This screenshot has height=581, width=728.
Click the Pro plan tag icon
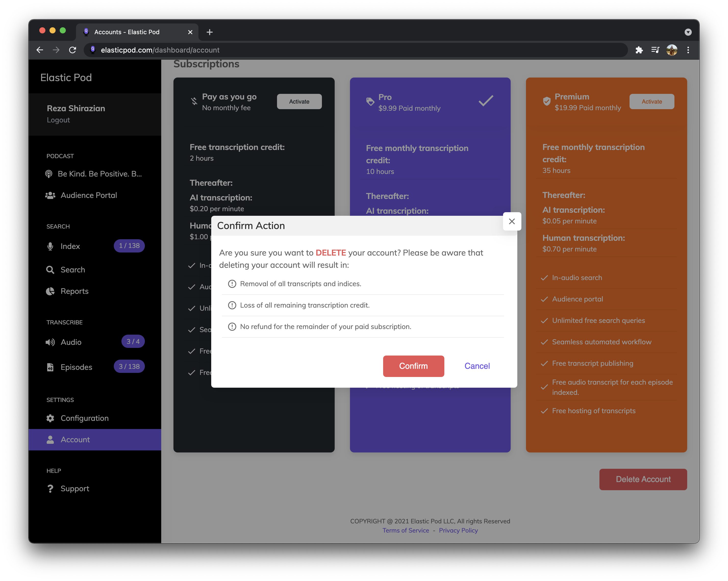pos(370,102)
